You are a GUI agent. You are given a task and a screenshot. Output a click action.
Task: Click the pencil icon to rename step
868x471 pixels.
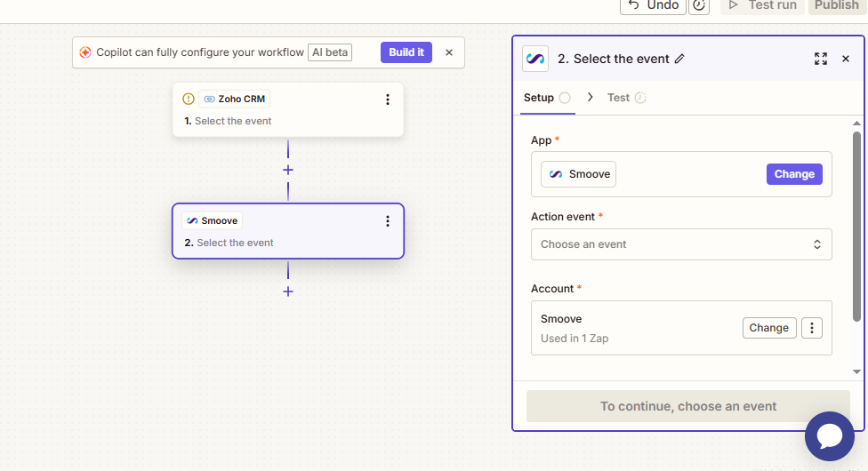click(679, 59)
